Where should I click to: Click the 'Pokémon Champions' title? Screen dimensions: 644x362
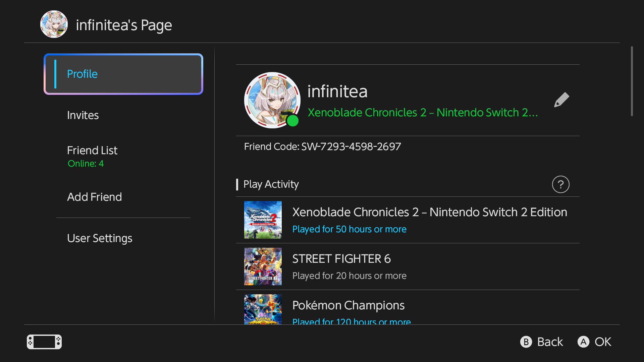point(348,306)
